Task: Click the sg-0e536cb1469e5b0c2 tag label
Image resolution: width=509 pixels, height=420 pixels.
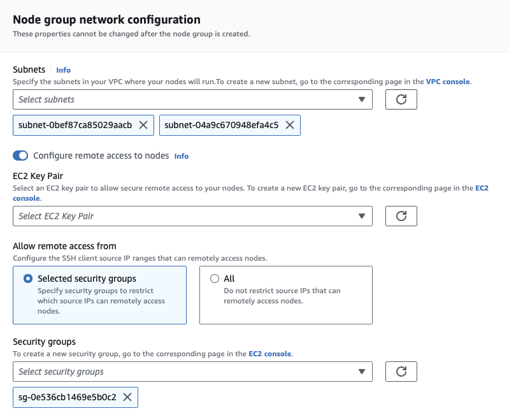Action: 67,397
